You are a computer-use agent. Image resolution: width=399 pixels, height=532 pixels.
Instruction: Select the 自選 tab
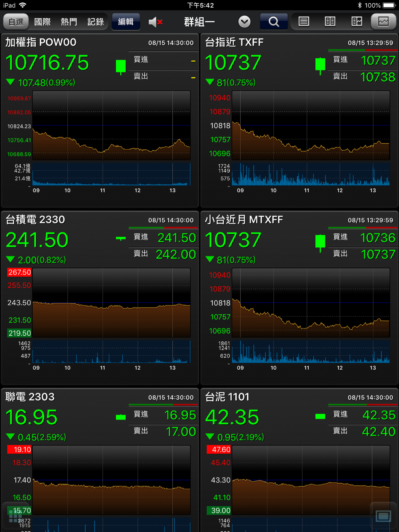(16, 22)
